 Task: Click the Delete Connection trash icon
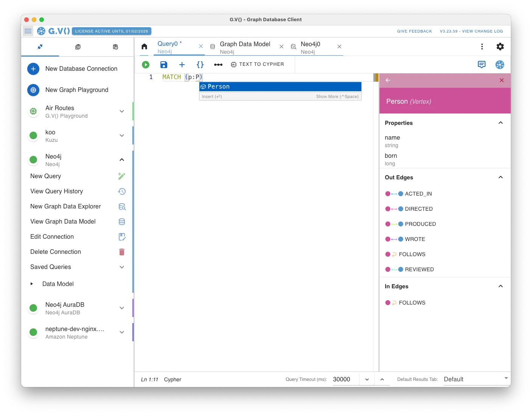(122, 252)
